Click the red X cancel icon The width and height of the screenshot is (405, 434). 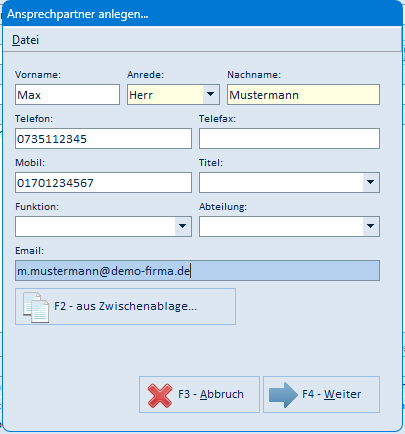coord(160,395)
